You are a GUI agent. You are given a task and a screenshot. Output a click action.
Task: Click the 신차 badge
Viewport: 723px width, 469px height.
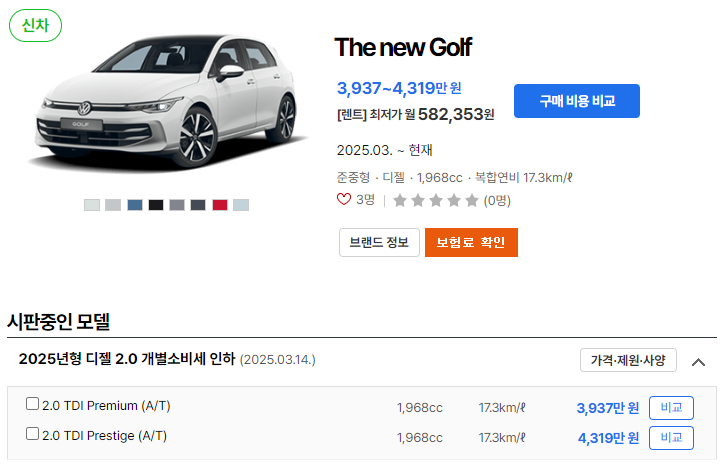(36, 25)
